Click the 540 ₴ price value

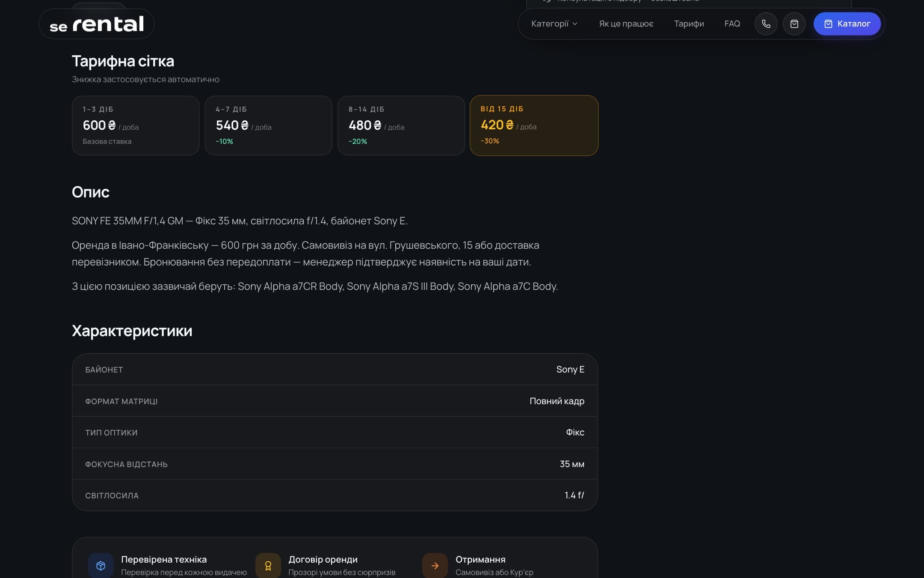coord(232,125)
